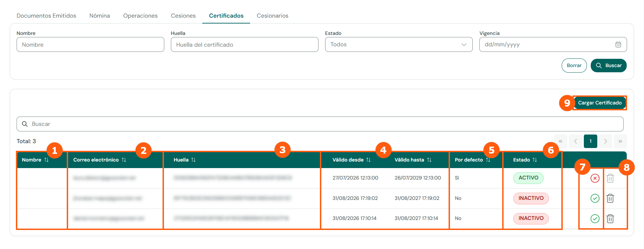Viewport: 644px width, 249px height.
Task: Jump to the last page of results
Action: (620, 141)
